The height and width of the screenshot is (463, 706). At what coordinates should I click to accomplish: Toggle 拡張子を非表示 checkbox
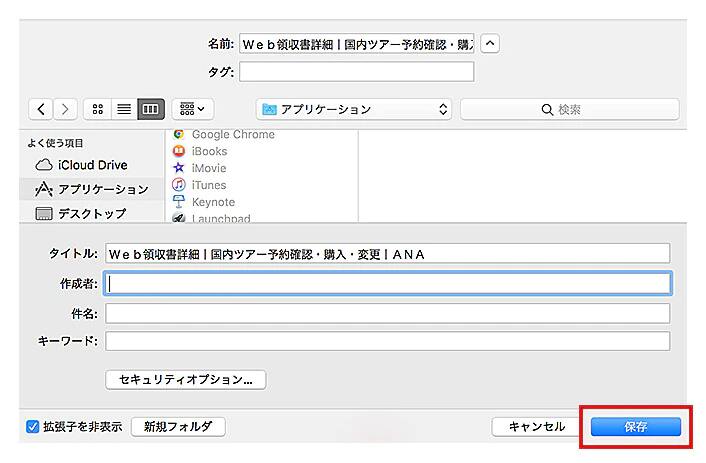coord(33,427)
